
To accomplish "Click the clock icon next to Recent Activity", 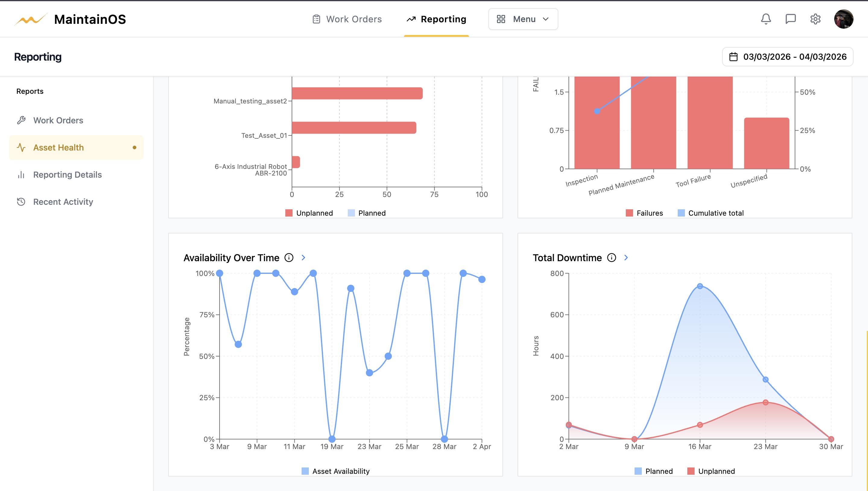I will [x=22, y=201].
